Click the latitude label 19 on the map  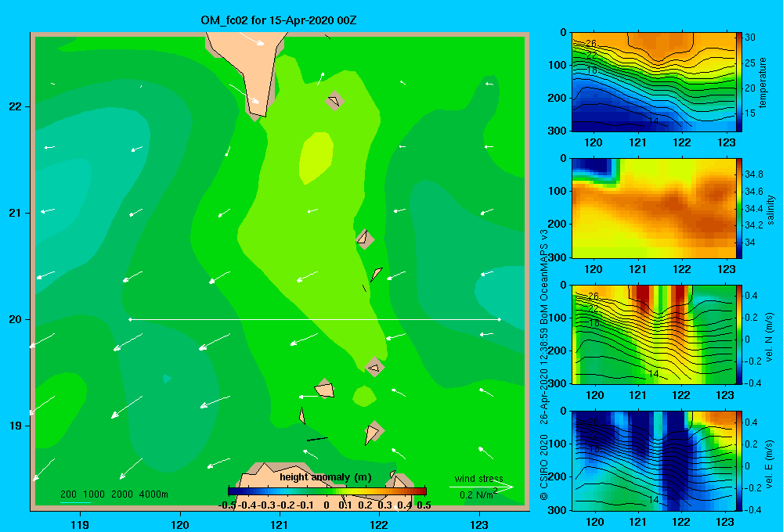[x=16, y=426]
